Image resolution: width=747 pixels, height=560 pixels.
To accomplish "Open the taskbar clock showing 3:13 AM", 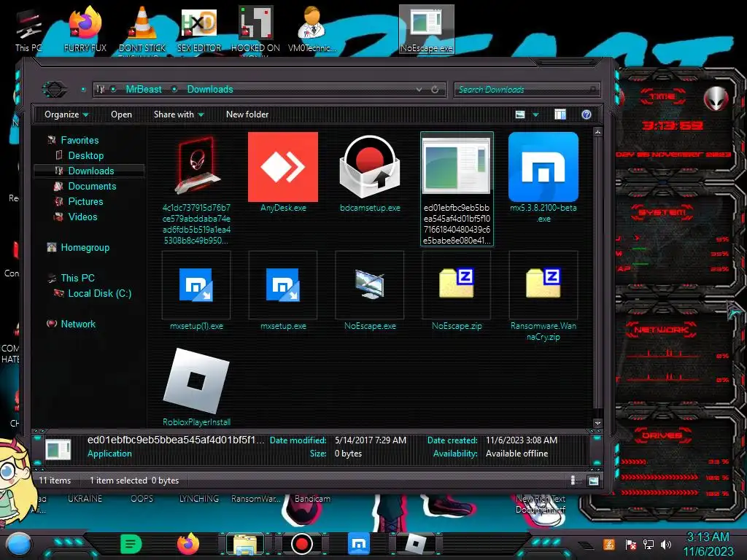I will 708,544.
